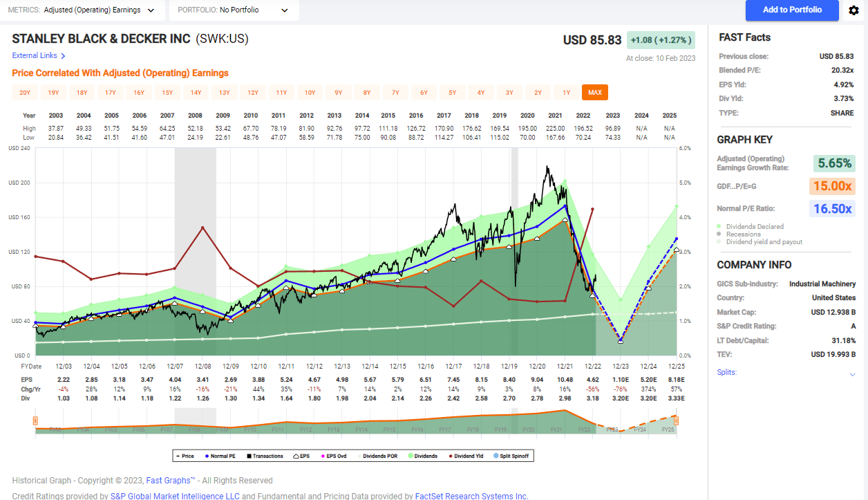
Task: Click the Dividend Yld legend marker
Action: pos(450,456)
